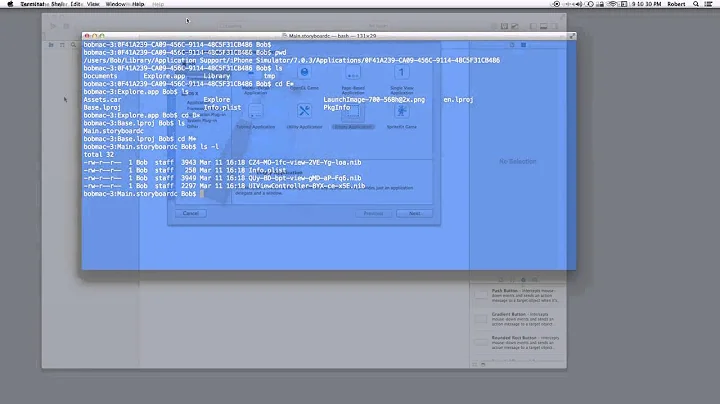The width and height of the screenshot is (720, 404).
Task: Show the Search navigator in Xcode
Action: click(73, 45)
